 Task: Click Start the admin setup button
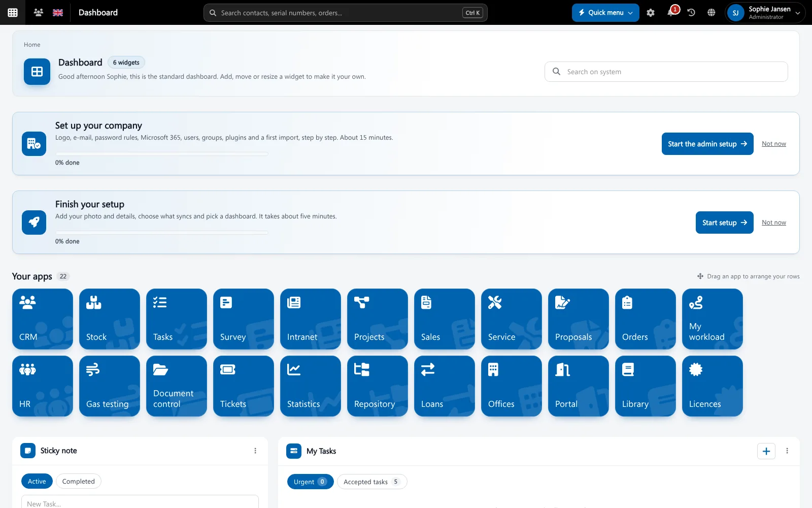(707, 144)
